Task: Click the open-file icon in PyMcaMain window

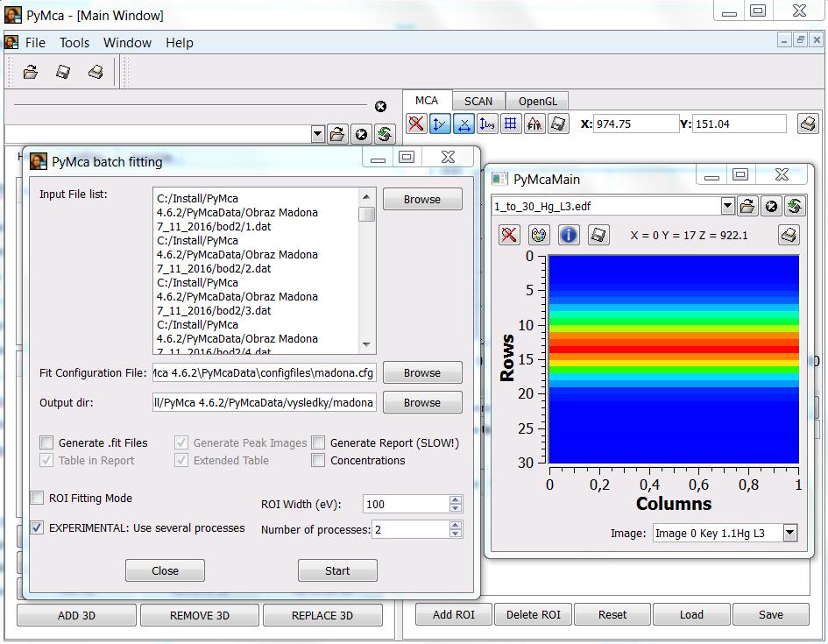Action: 747,206
